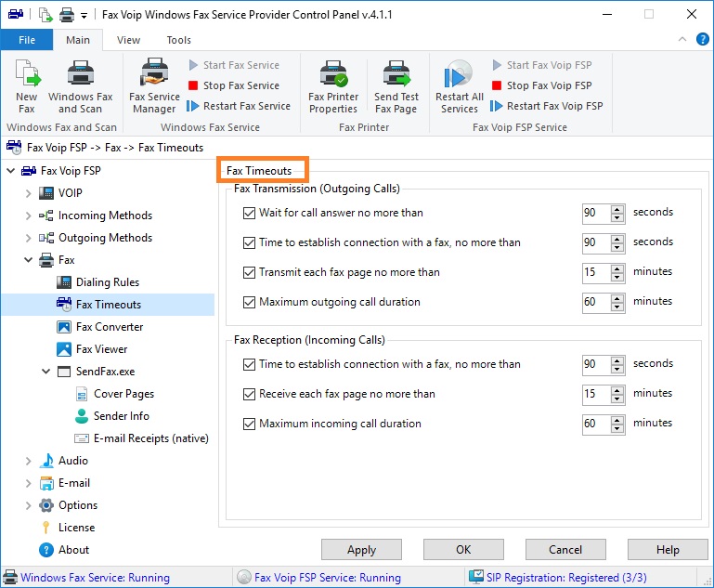Viewport: 714px width, 588px height.
Task: Collapse the ribbon with the chevron
Action: 682,39
